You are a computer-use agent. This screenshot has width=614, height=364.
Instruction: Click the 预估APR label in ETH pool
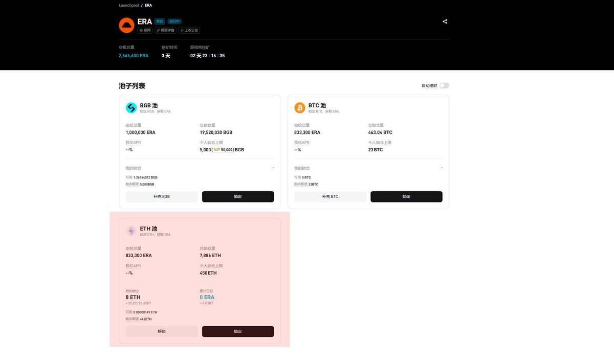[x=133, y=266]
